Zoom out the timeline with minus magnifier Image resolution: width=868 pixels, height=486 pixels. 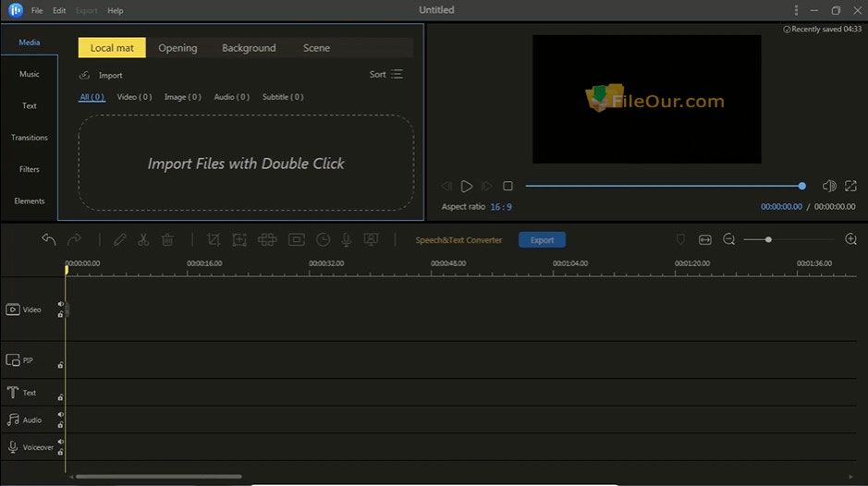click(x=729, y=239)
